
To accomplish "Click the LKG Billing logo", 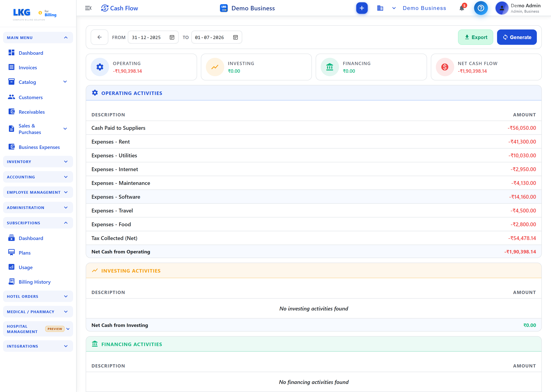I will [34, 14].
